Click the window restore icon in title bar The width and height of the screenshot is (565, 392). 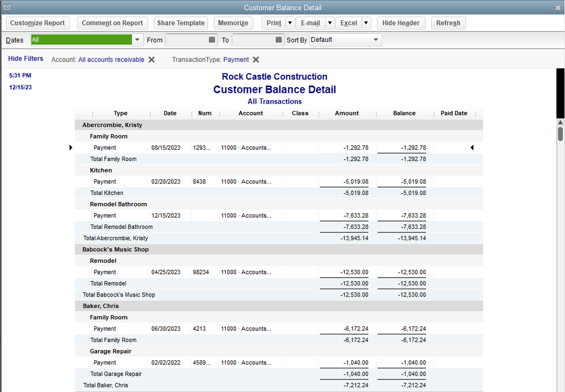[x=7, y=7]
